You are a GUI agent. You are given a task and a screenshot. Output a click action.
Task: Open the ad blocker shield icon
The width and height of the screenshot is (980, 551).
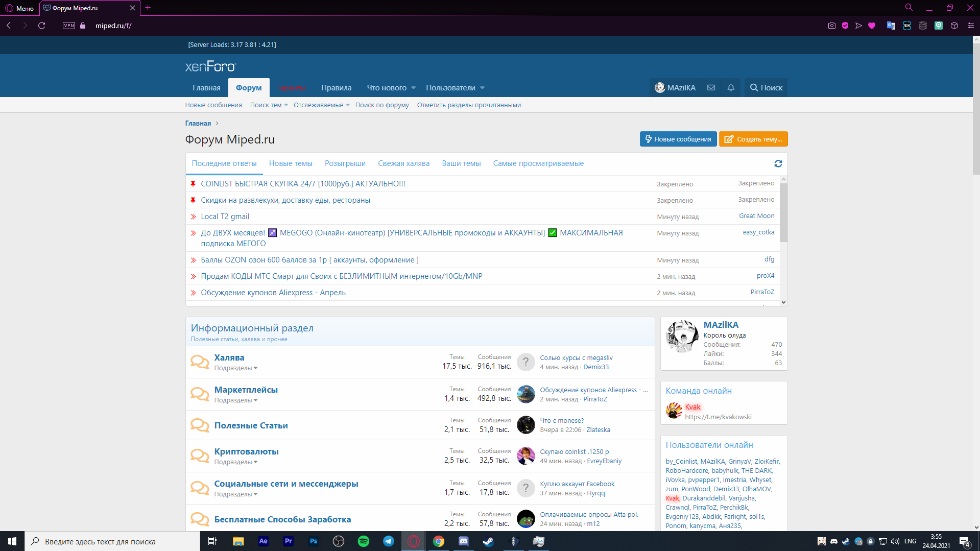pos(845,26)
